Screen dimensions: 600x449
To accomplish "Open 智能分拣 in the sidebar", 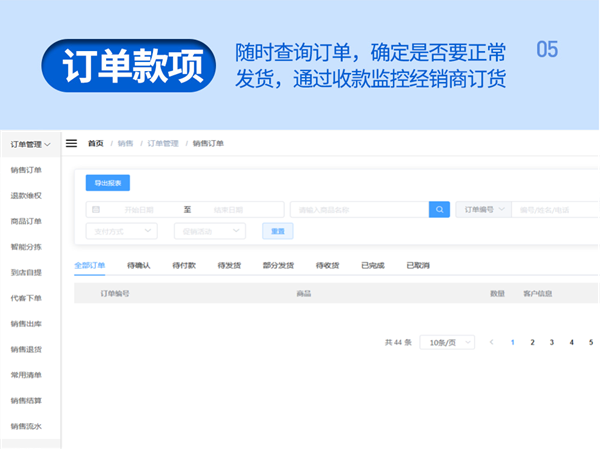I will [x=26, y=247].
